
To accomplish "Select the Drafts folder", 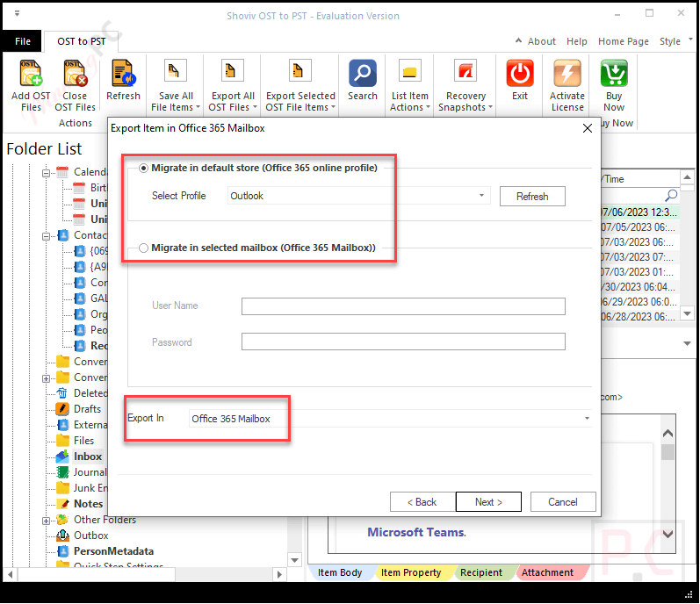I will [x=87, y=409].
